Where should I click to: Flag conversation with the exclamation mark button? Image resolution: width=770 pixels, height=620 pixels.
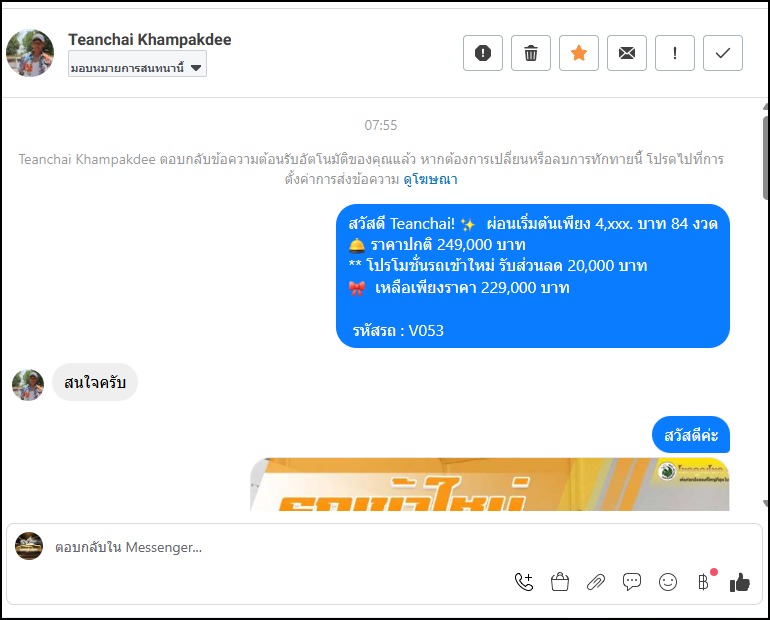click(675, 53)
